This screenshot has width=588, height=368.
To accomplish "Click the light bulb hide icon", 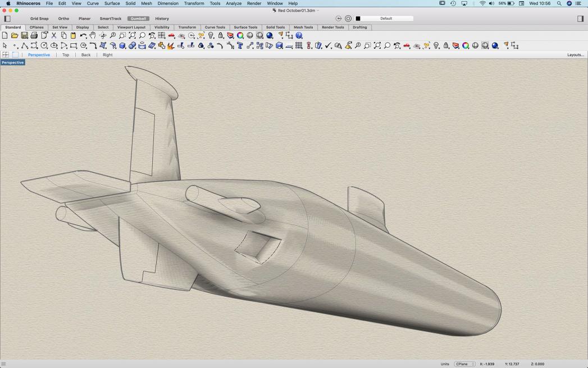I will [211, 36].
